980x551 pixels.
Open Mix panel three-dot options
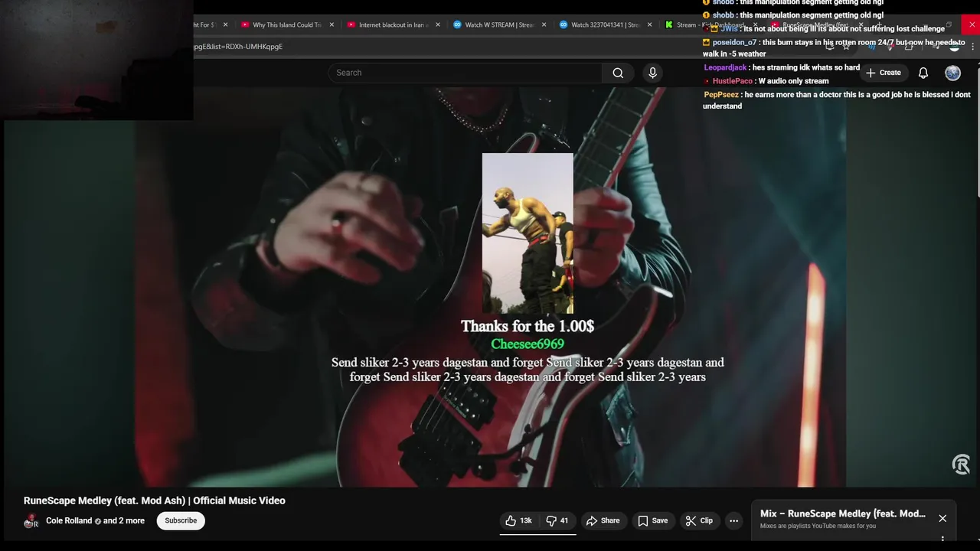coord(942,539)
